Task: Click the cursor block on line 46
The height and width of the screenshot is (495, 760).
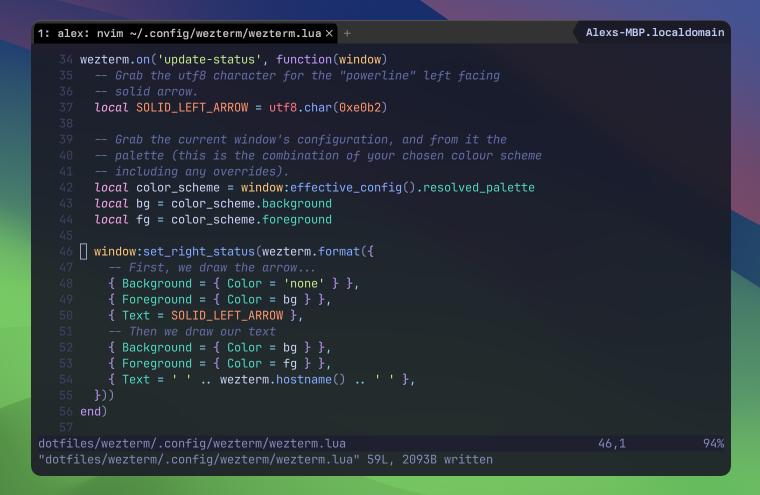Action: click(83, 252)
